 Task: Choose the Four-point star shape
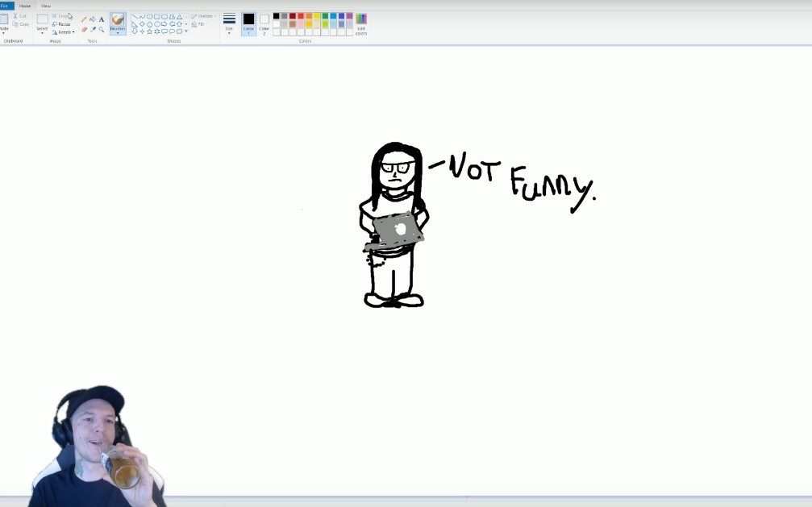pyautogui.click(x=143, y=31)
